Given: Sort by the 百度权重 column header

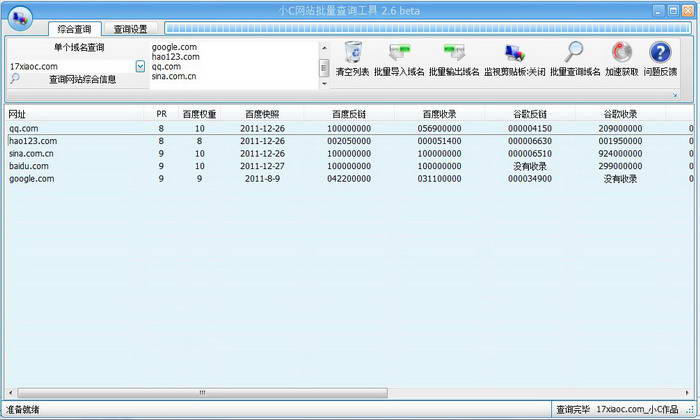Looking at the screenshot, I should pos(199,114).
